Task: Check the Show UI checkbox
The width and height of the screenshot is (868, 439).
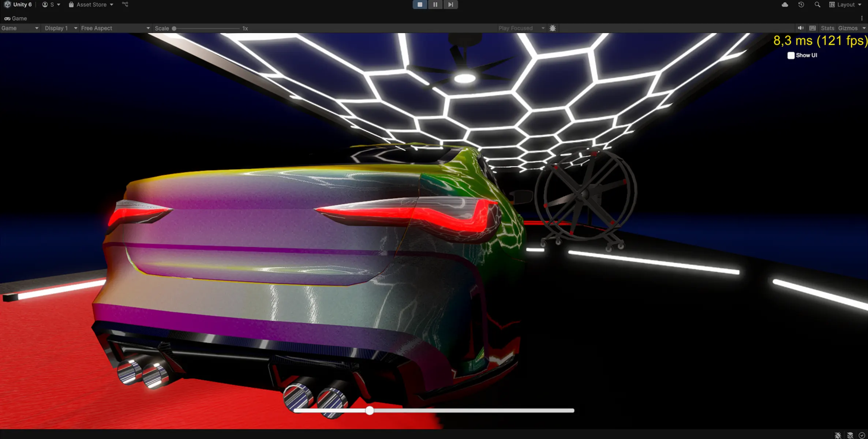Action: click(x=791, y=55)
